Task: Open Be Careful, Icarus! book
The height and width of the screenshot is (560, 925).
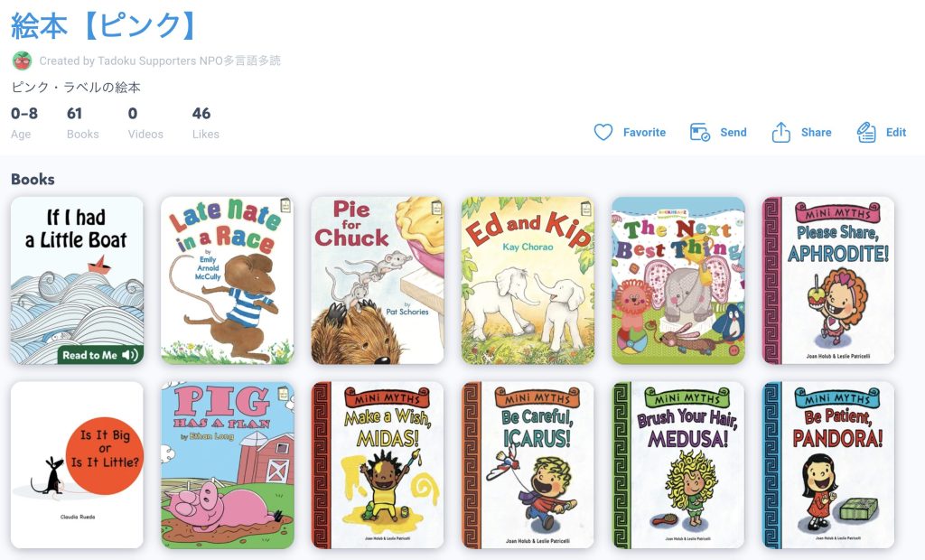Action: (528, 465)
